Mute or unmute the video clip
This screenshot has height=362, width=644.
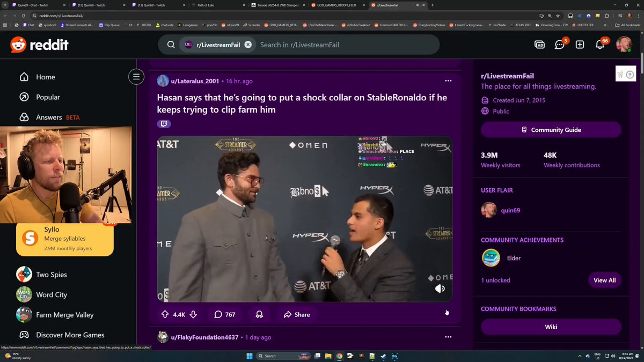click(440, 289)
